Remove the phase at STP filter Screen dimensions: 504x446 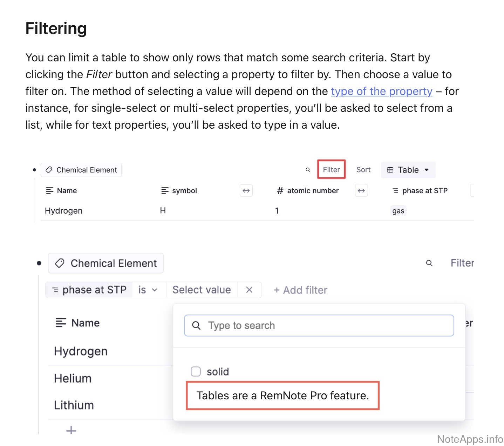[x=249, y=290]
